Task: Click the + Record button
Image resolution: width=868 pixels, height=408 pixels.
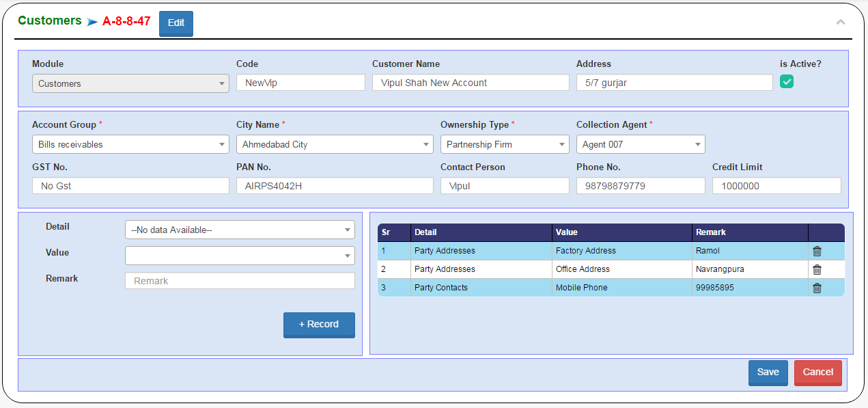Action: click(319, 325)
